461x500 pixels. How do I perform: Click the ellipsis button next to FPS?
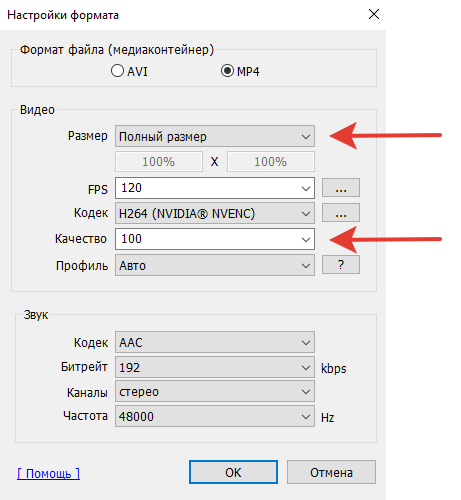click(x=341, y=188)
